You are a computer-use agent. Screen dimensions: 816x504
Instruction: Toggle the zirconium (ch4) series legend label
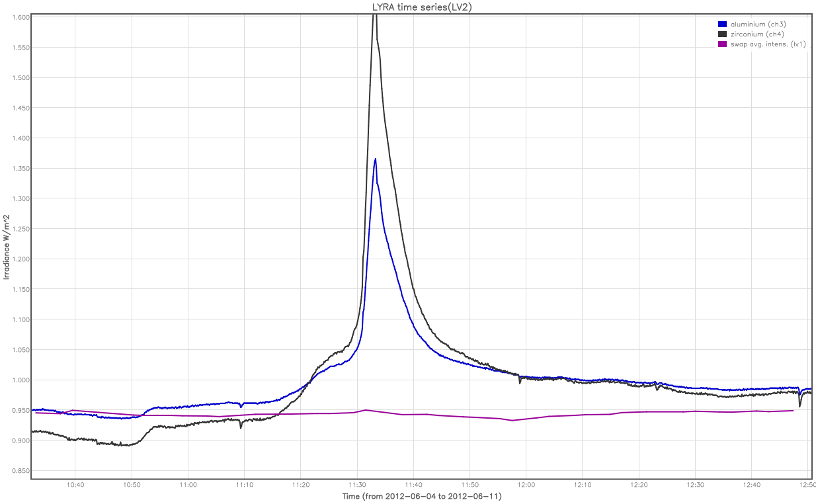click(x=757, y=34)
